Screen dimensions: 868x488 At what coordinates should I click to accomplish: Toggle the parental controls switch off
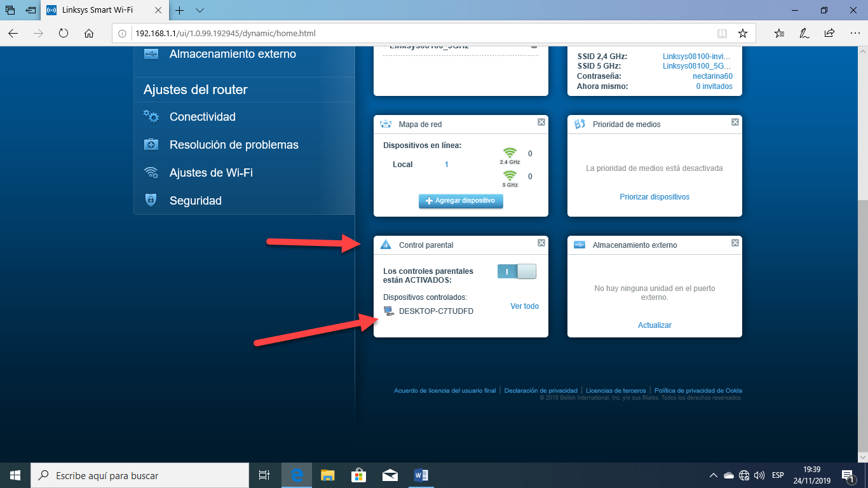click(517, 272)
